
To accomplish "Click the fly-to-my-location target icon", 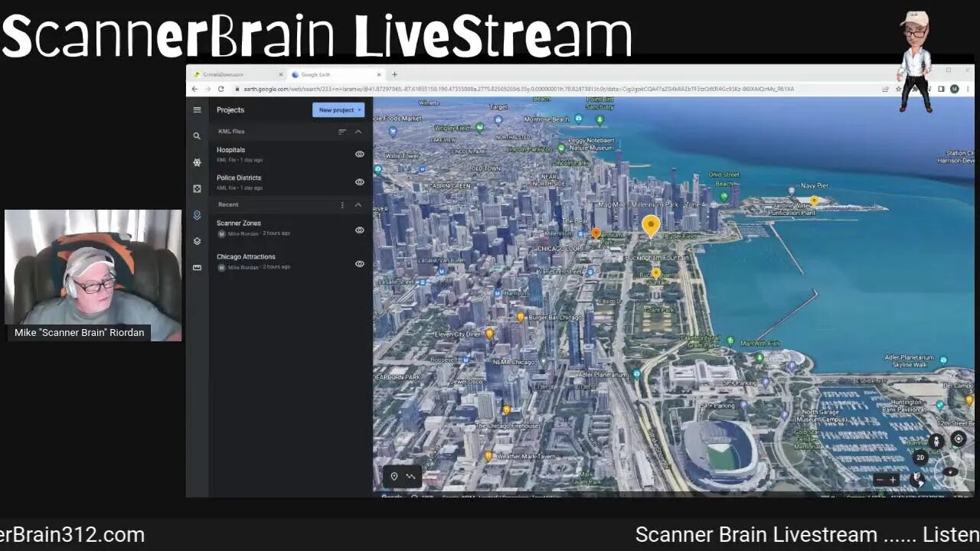I will (x=959, y=439).
